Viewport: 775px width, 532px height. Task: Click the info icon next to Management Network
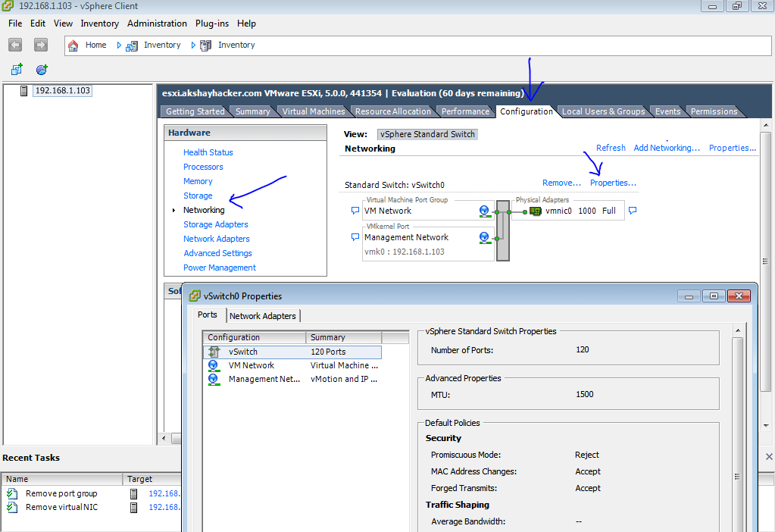pos(484,236)
